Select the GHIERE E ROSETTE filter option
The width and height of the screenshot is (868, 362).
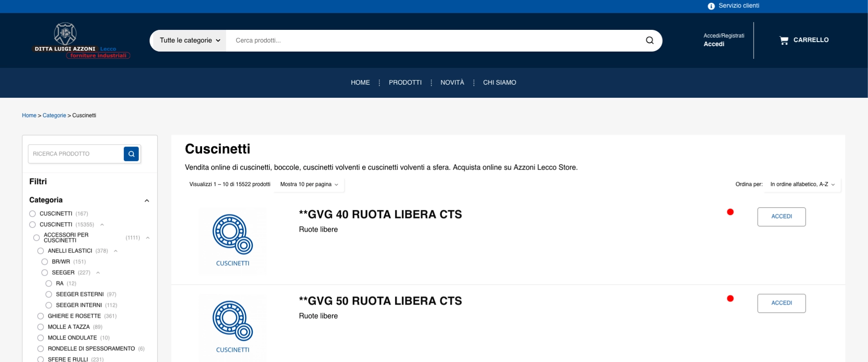[x=41, y=316]
